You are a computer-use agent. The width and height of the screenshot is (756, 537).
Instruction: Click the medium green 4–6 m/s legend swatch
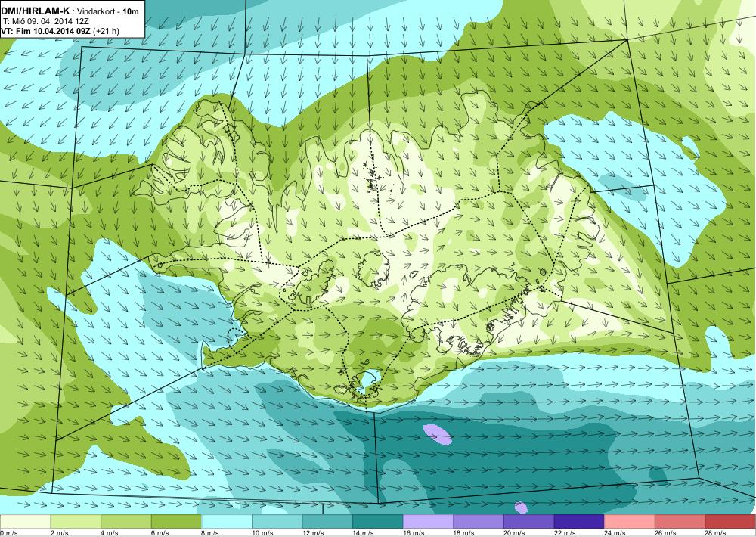pyautogui.click(x=125, y=522)
